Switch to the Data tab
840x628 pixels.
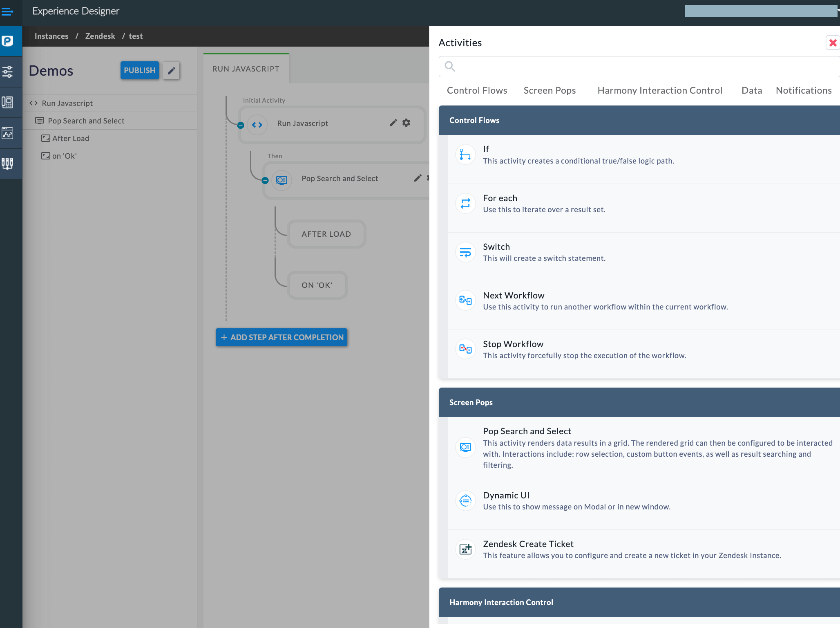[751, 90]
